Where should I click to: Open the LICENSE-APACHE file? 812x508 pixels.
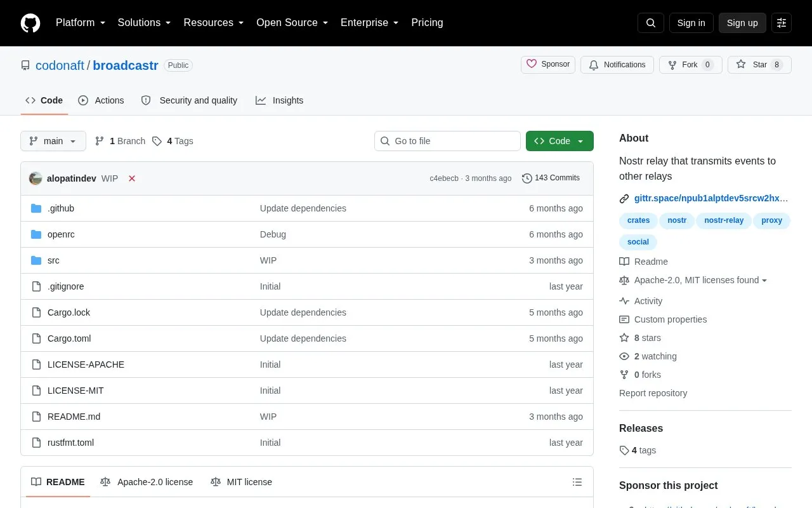(86, 364)
